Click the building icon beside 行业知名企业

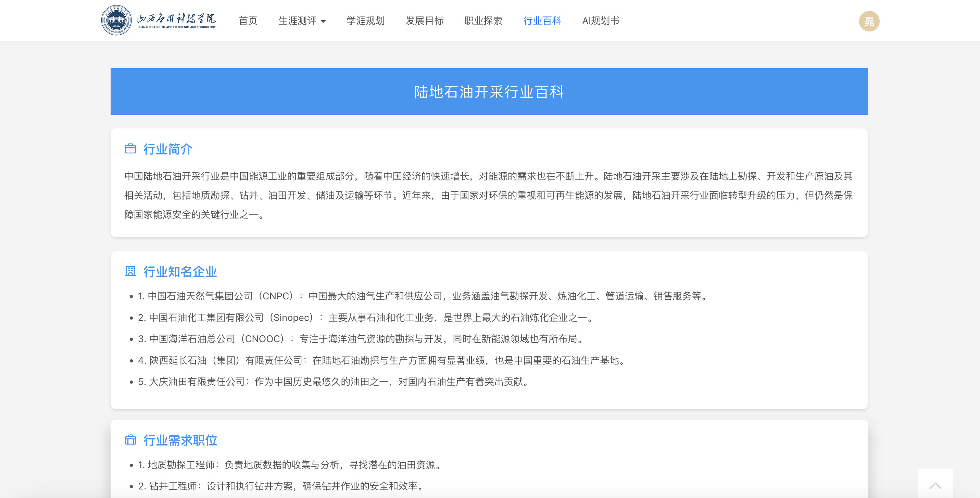pos(130,271)
